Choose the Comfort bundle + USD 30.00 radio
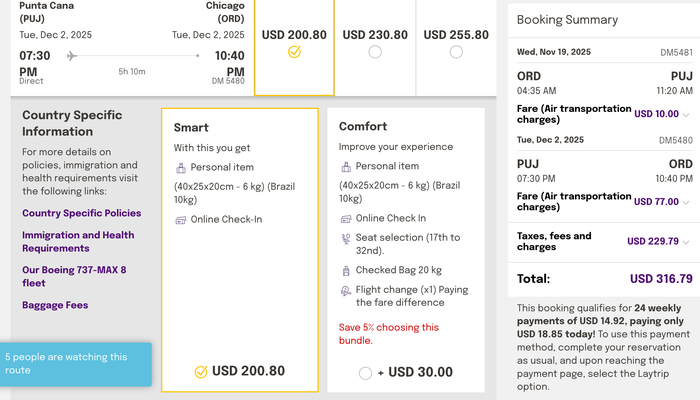This screenshot has height=400, width=700. pos(365,373)
